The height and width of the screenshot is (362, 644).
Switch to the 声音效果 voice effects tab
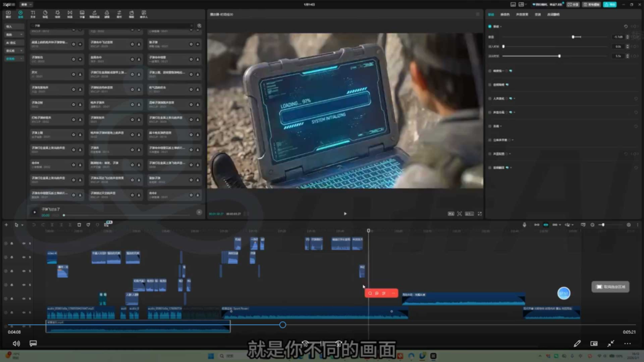(522, 14)
